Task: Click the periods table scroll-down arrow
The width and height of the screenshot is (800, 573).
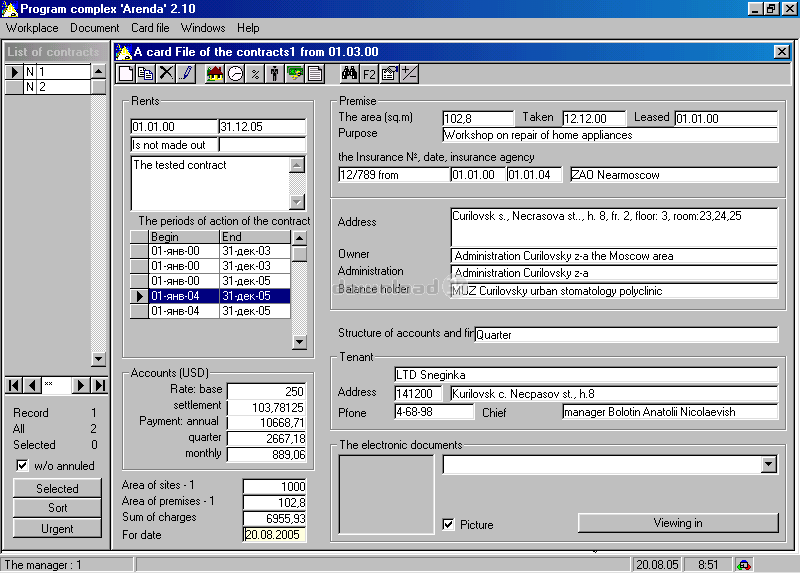Action: [299, 342]
